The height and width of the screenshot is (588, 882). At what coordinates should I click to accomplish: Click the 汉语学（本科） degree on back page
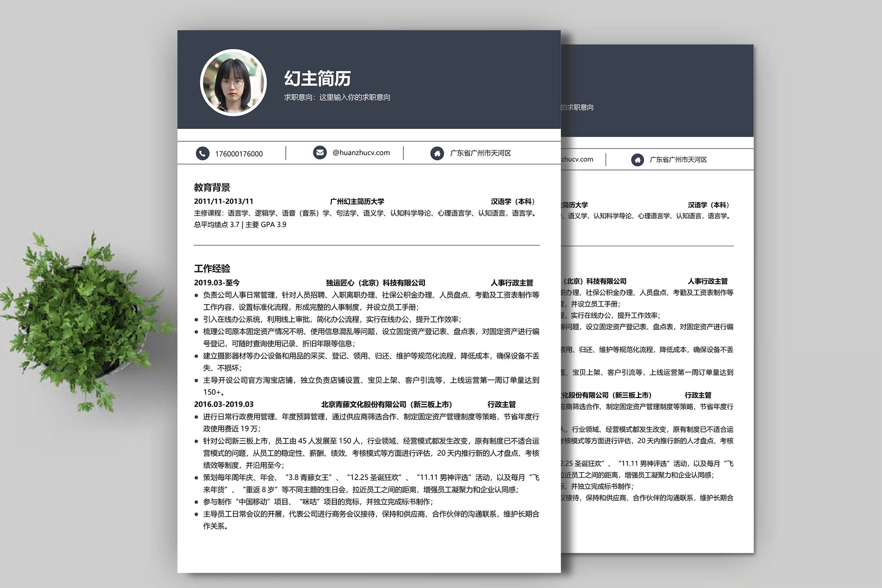pyautogui.click(x=710, y=205)
